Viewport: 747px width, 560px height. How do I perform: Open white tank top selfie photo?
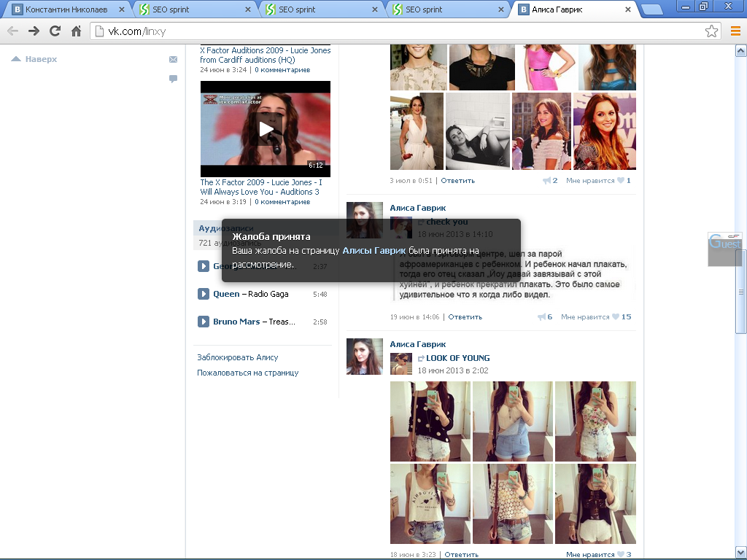(x=430, y=504)
